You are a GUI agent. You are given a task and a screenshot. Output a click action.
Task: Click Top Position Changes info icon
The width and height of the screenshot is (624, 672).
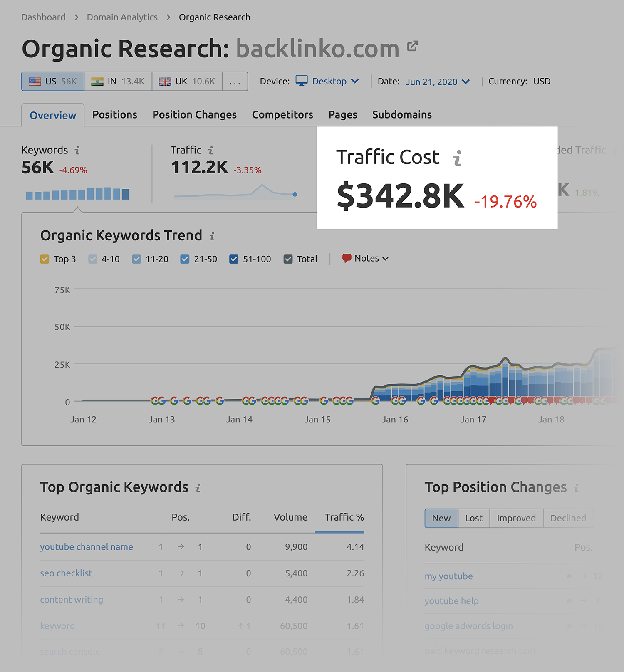[x=576, y=488]
